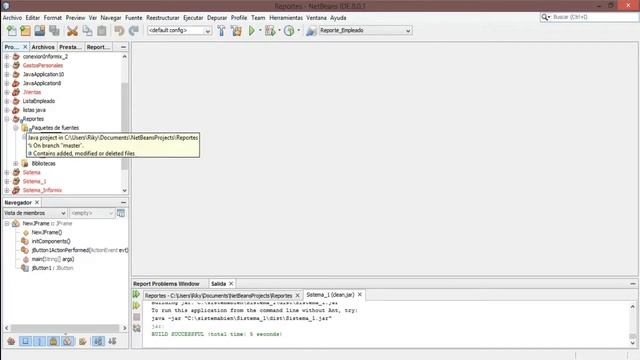Screen dimensions: 640x360
Task: Click the Projects panel vertical scrollbar
Action: point(124,126)
